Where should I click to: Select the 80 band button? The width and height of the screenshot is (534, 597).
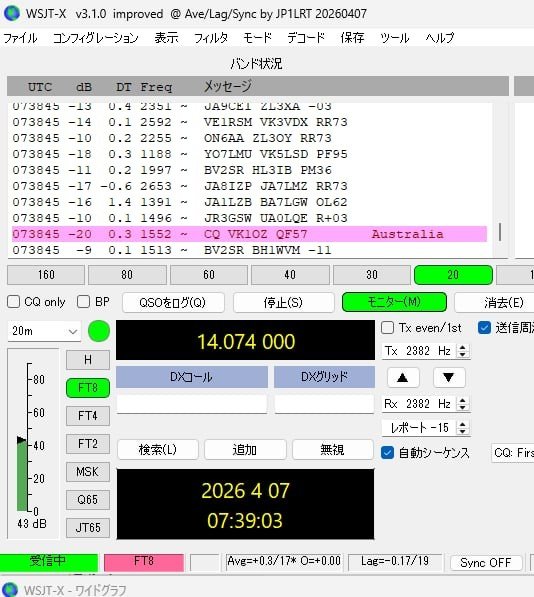tap(127, 275)
